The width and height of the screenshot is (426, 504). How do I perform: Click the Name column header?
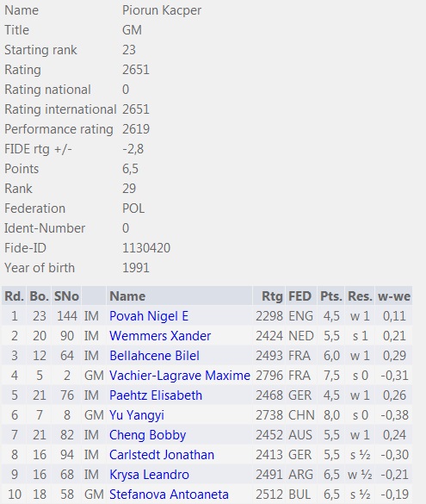[127, 296]
